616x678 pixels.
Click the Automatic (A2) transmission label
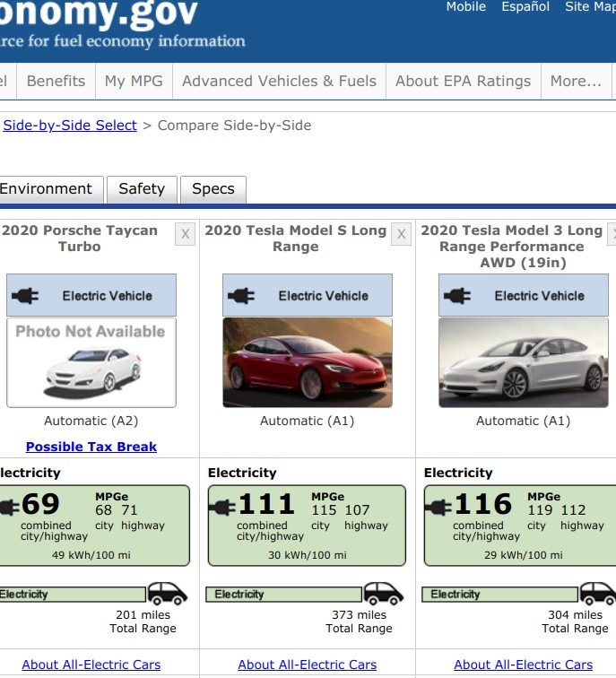[x=91, y=422]
